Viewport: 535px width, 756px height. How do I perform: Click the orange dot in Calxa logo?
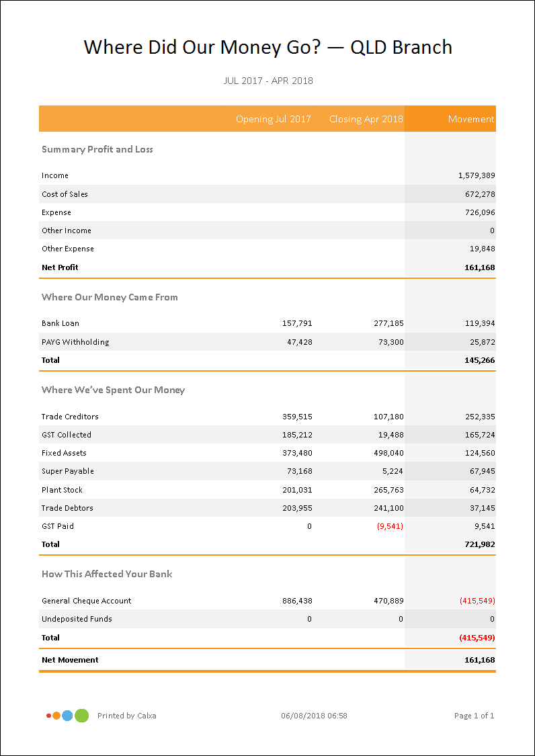56,716
